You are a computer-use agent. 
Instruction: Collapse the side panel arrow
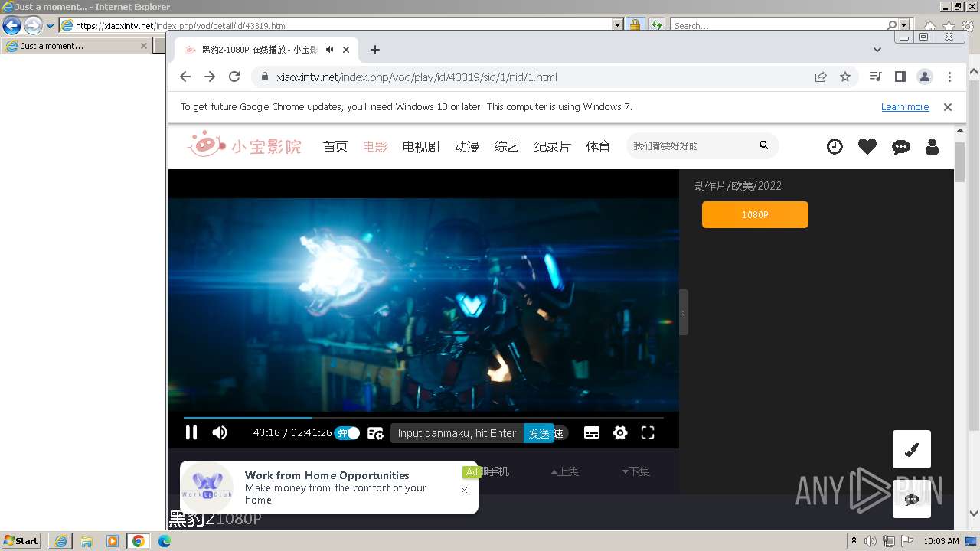(x=684, y=312)
